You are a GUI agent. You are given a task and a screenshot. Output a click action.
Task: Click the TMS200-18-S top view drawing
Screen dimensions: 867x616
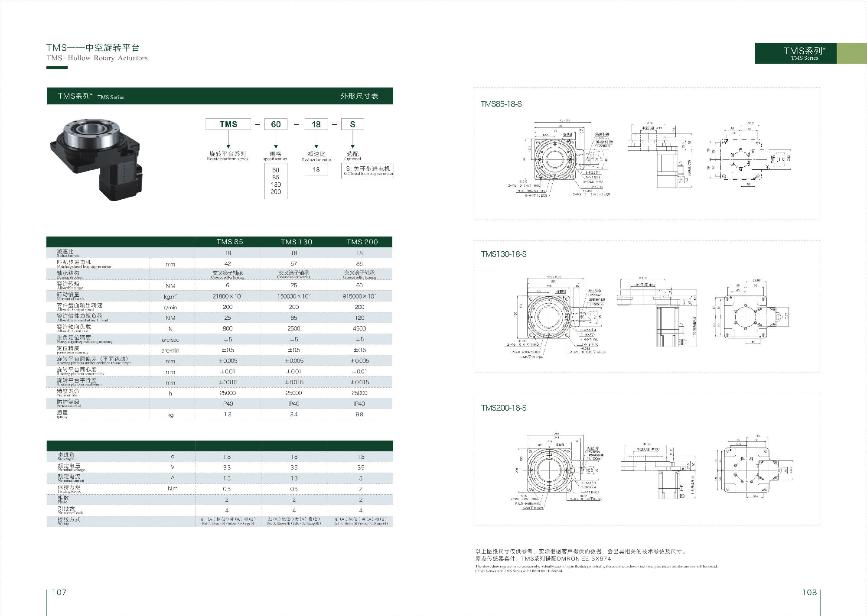(550, 470)
